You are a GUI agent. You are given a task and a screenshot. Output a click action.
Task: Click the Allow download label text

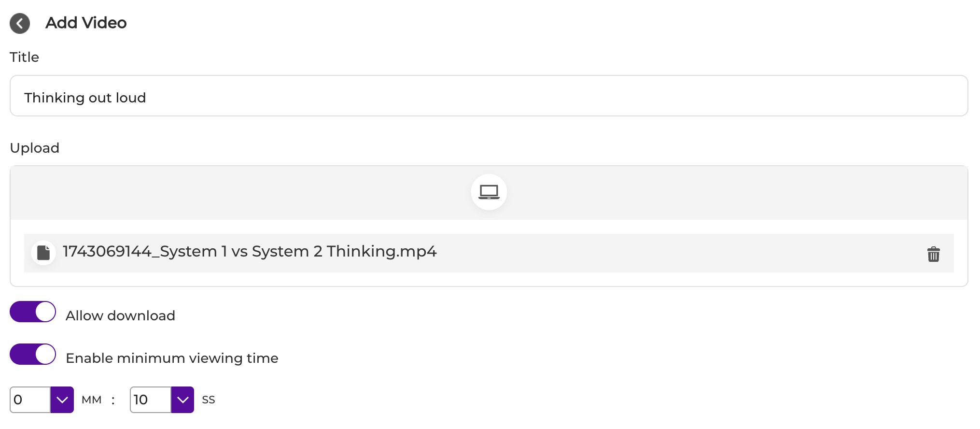[x=120, y=315]
